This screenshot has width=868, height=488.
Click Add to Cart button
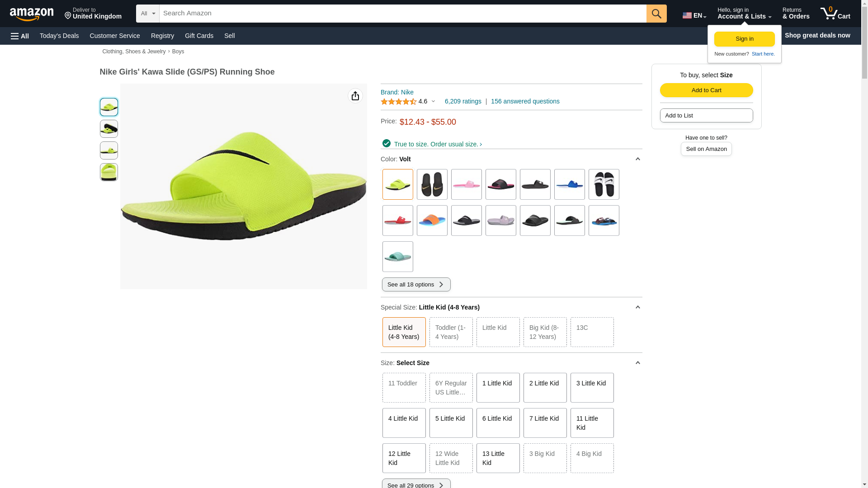point(706,90)
